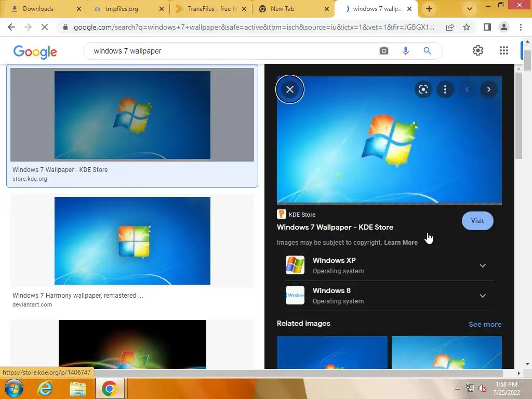Image resolution: width=532 pixels, height=399 pixels.
Task: Go to the previous image in preview
Action: (467, 89)
